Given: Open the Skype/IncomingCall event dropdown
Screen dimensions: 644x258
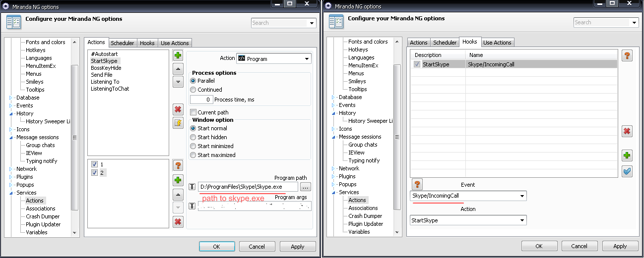Looking at the screenshot, I should point(468,196).
